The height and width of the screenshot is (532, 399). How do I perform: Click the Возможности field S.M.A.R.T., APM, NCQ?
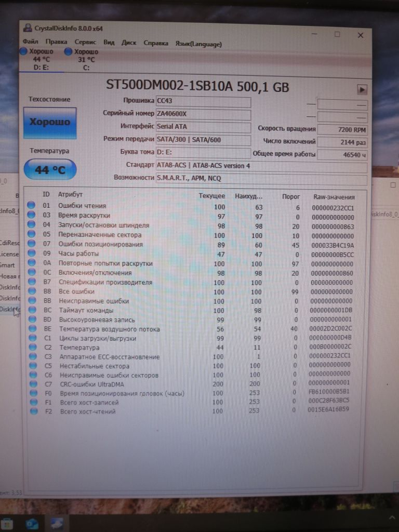pyautogui.click(x=261, y=179)
